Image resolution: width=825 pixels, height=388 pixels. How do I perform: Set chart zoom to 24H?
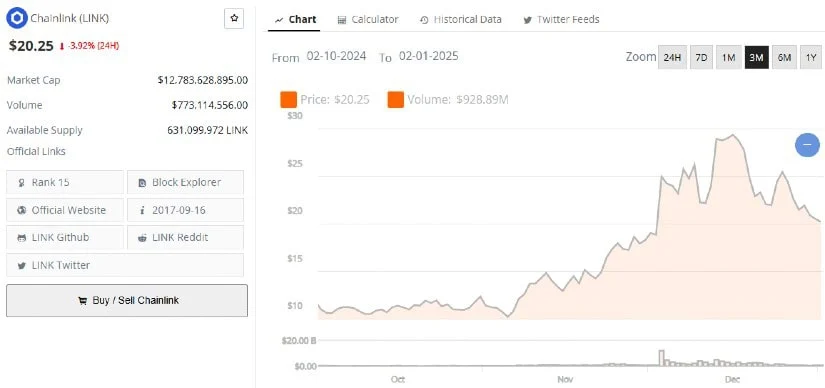click(672, 57)
